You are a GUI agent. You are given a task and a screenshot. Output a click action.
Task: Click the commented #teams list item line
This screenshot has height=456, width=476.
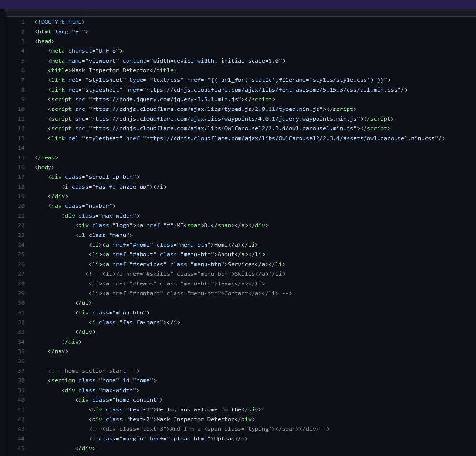click(177, 284)
